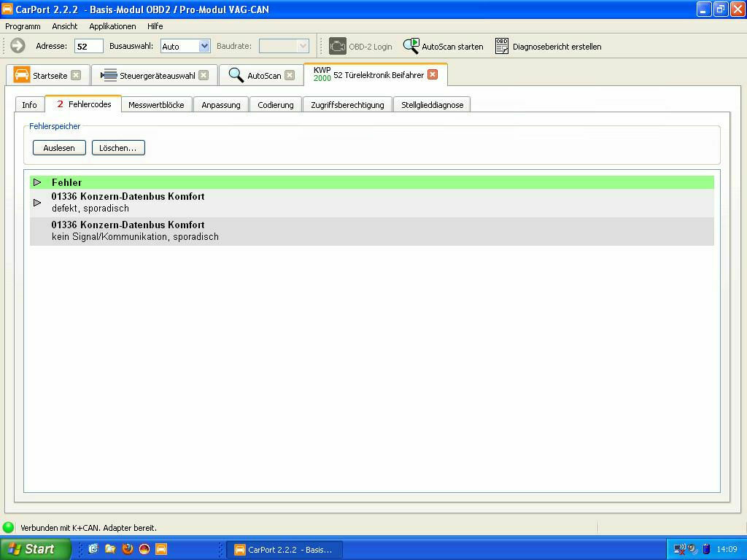Click the network disconnected tray icon
747x560 pixels.
pyautogui.click(x=679, y=549)
